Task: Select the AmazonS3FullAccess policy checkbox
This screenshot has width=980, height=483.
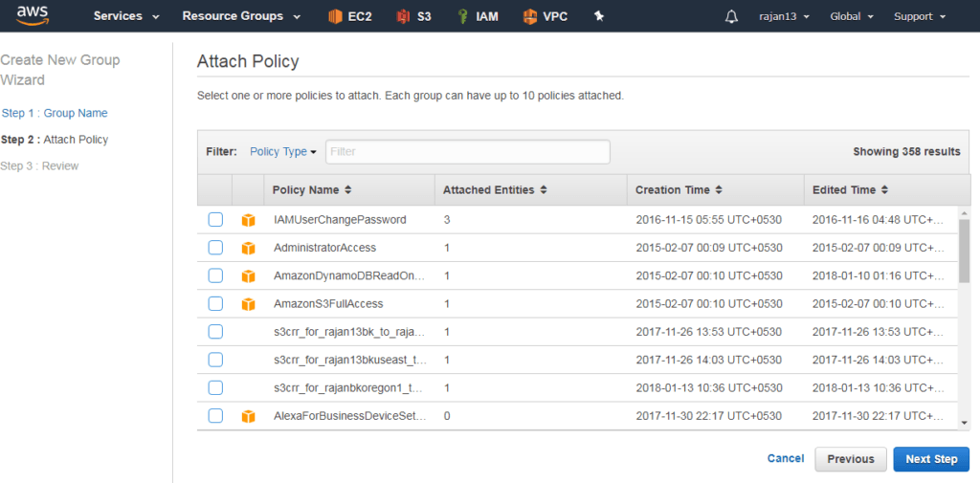Action: (x=215, y=304)
